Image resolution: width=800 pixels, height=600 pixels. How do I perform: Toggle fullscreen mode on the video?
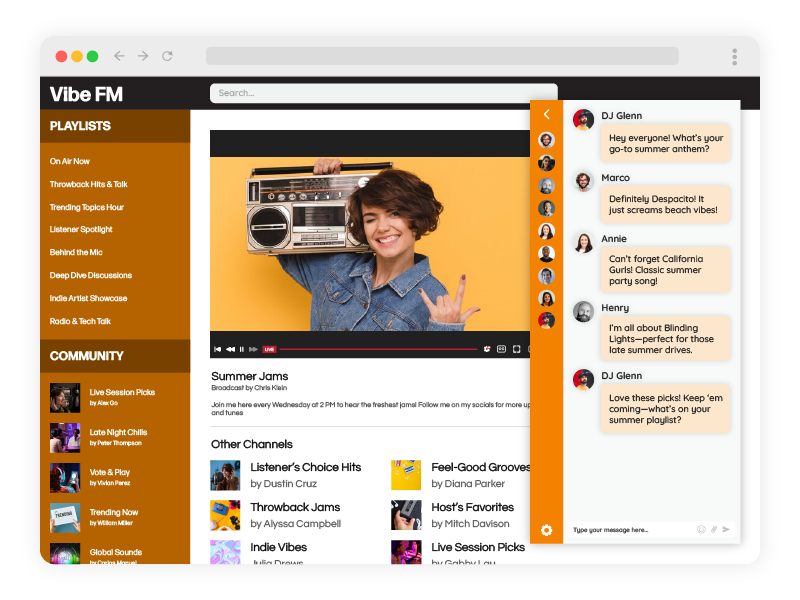point(516,349)
